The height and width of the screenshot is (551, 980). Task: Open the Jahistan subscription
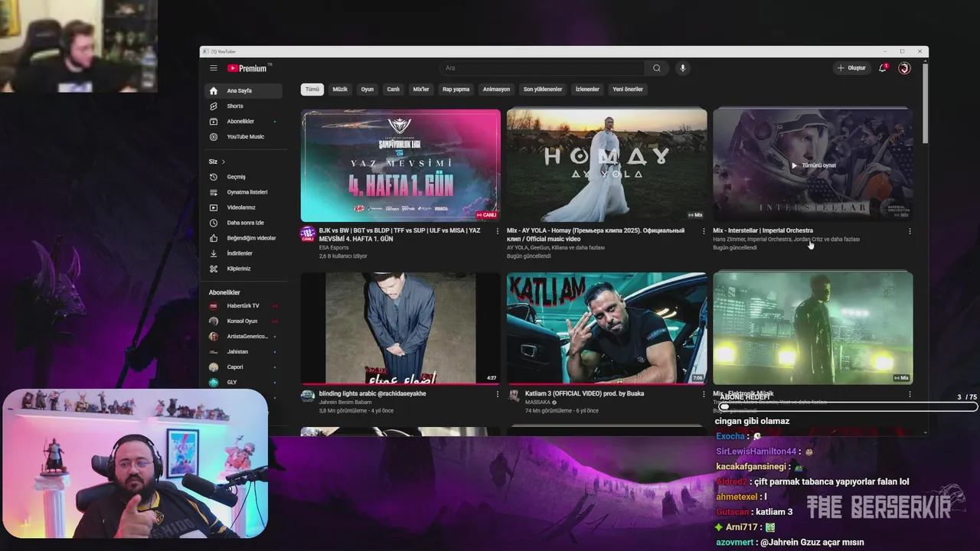[x=243, y=351]
